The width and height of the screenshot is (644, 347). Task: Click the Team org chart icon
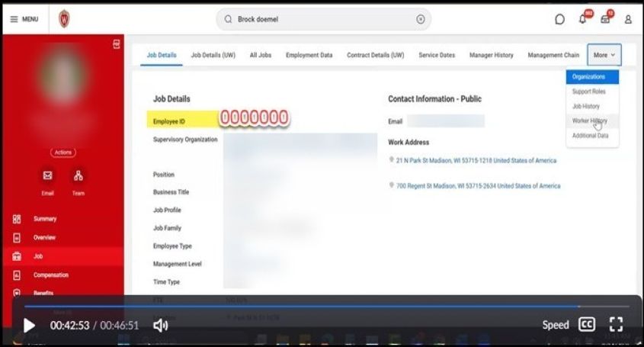(x=78, y=176)
